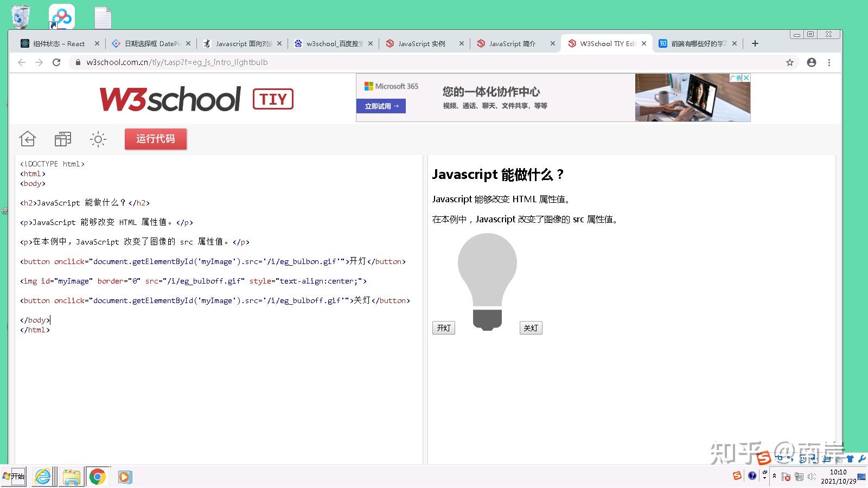Toggle the editor theme with the sun icon
The image size is (868, 488).
(98, 139)
